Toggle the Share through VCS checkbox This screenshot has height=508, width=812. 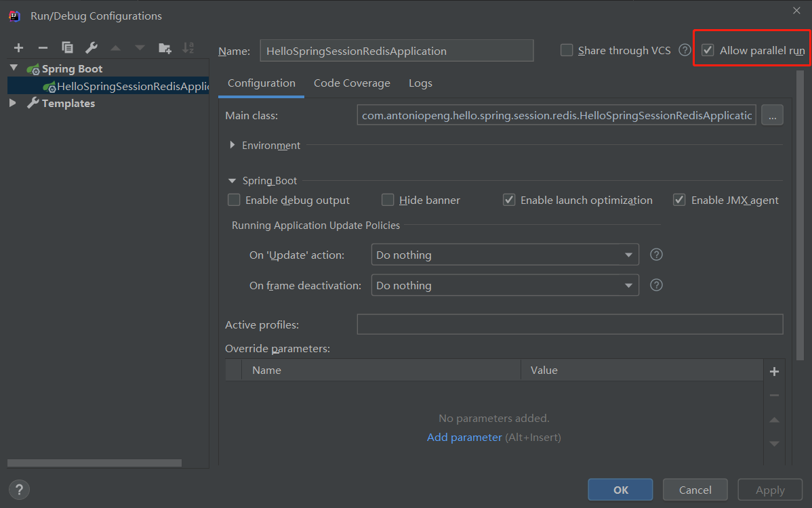[x=567, y=50]
